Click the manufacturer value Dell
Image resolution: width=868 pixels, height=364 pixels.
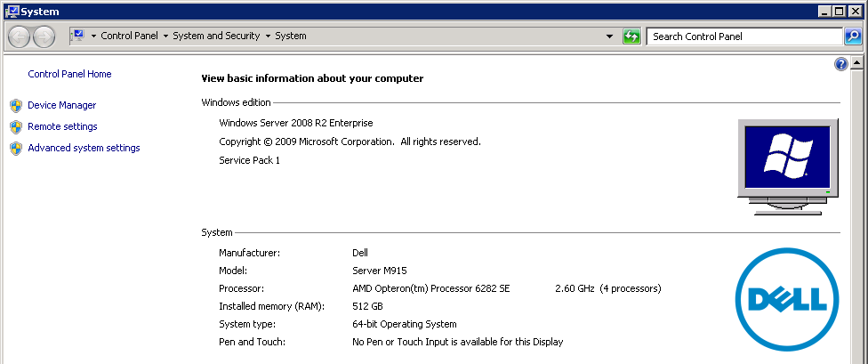tap(360, 253)
